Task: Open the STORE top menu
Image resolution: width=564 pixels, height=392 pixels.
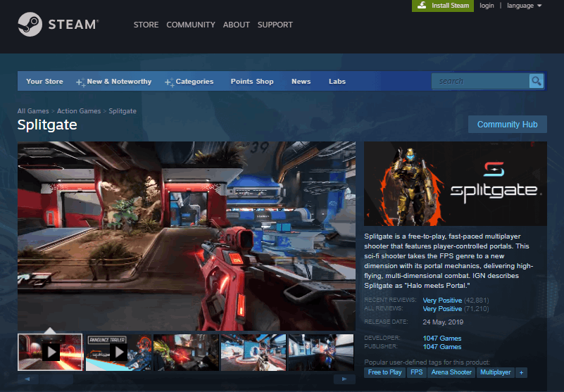Action: [x=146, y=25]
